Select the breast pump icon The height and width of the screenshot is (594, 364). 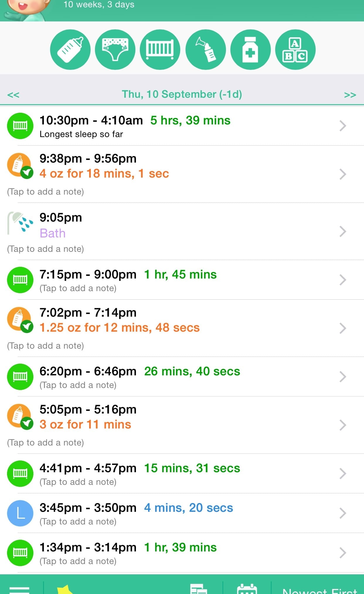point(205,50)
